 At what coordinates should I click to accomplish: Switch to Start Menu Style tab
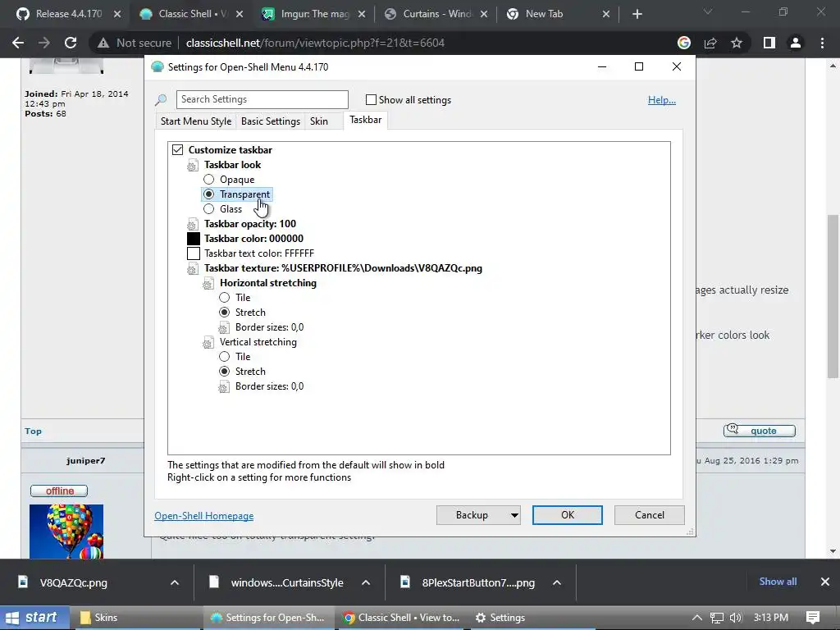196,121
